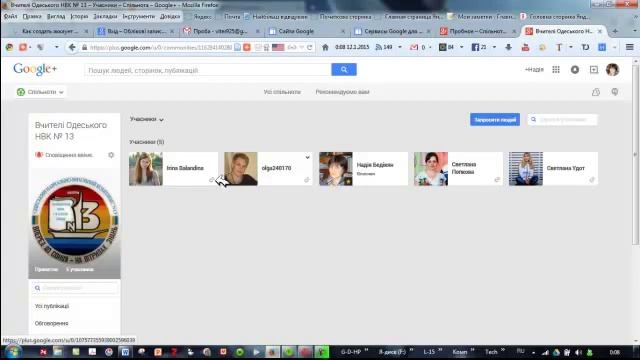Open Надія Бедікян's profile name
Screen dimensions: 640x360
[375, 165]
